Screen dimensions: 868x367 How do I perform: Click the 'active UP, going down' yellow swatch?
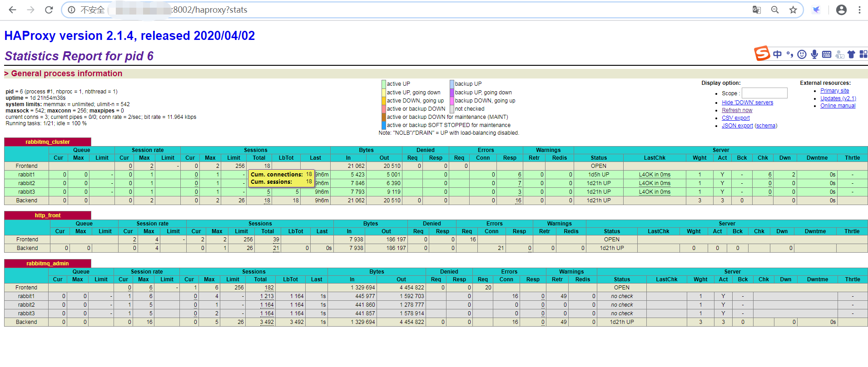click(384, 93)
